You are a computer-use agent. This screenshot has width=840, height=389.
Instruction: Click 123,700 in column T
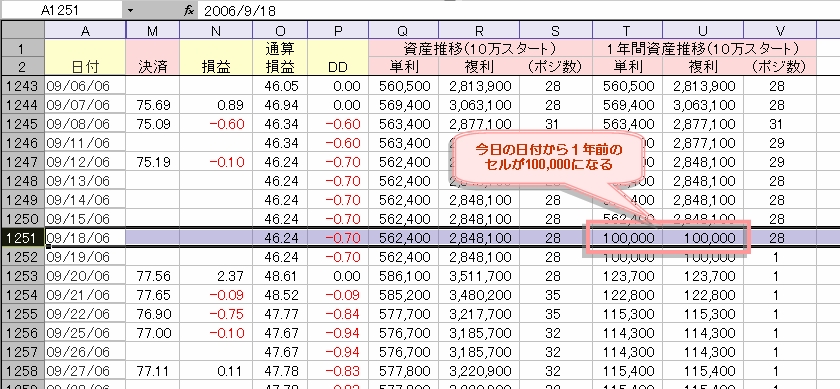[627, 276]
